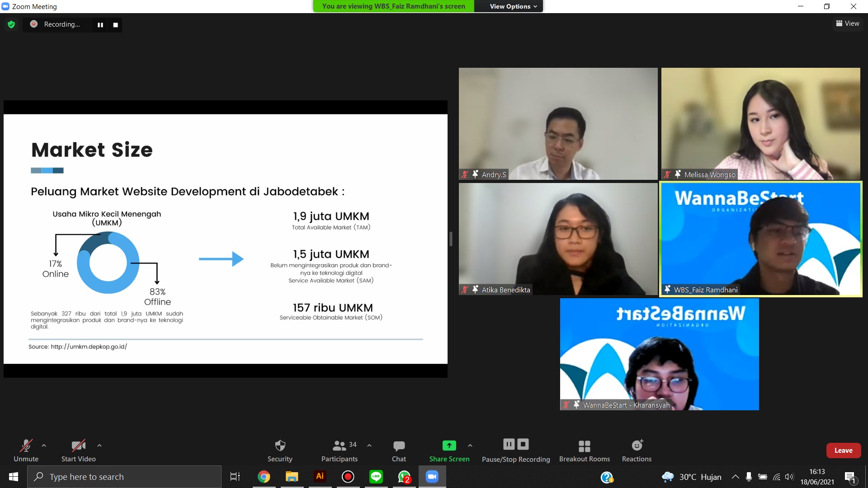Click the divider handle beside the shared slide
The image size is (868, 488).
coord(451,239)
